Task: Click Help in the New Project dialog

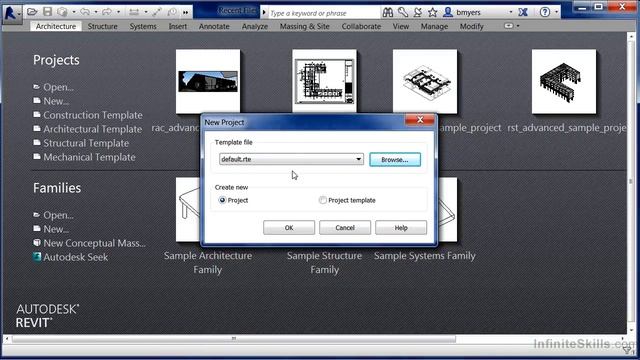Action: point(401,227)
